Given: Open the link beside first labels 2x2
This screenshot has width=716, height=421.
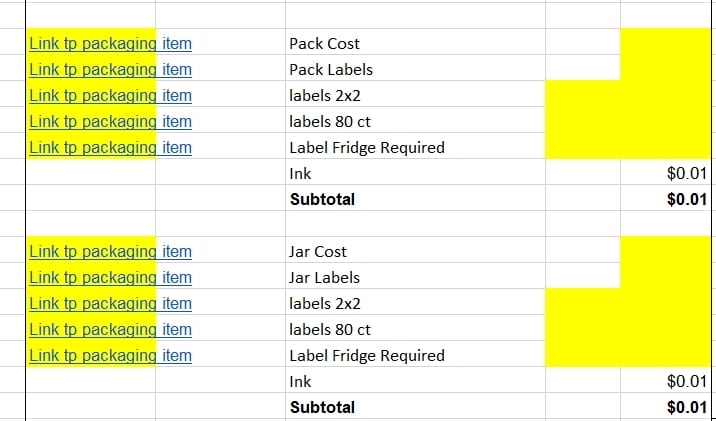Looking at the screenshot, I should (111, 96).
